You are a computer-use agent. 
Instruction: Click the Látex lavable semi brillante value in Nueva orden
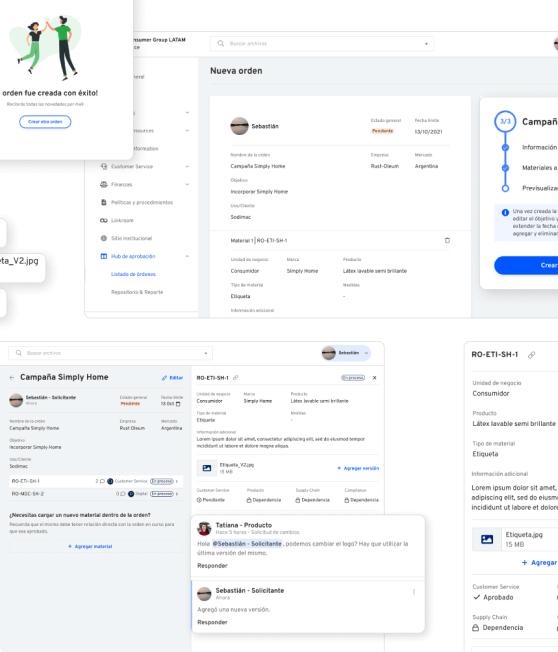click(x=375, y=271)
